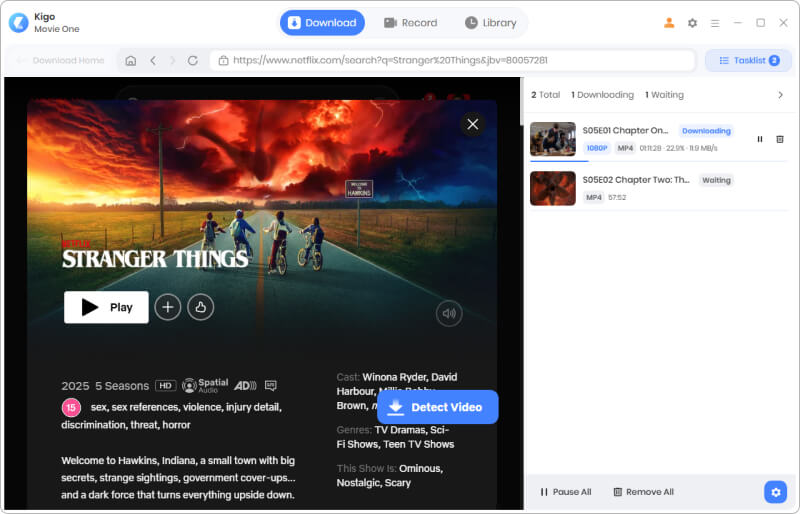
Task: Add Stranger Things to My List
Action: tap(168, 307)
